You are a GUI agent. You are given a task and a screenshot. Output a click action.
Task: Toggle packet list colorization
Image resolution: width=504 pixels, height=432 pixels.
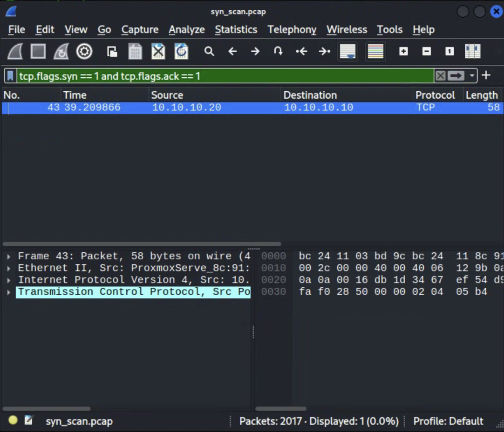pyautogui.click(x=375, y=51)
